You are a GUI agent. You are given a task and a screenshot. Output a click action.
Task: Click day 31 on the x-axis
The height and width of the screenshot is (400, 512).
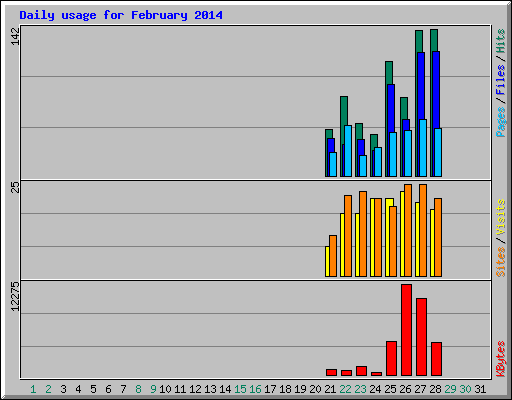click(480, 389)
